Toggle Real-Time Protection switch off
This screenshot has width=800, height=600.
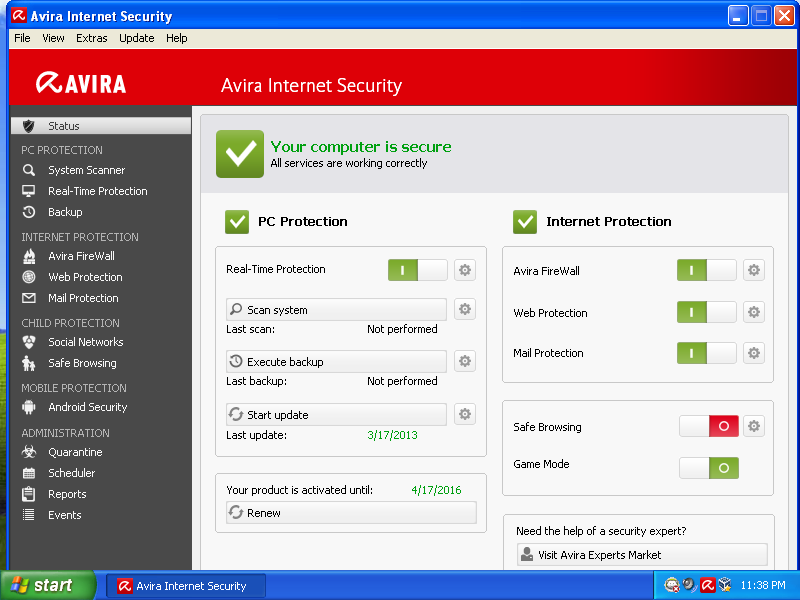pos(417,270)
